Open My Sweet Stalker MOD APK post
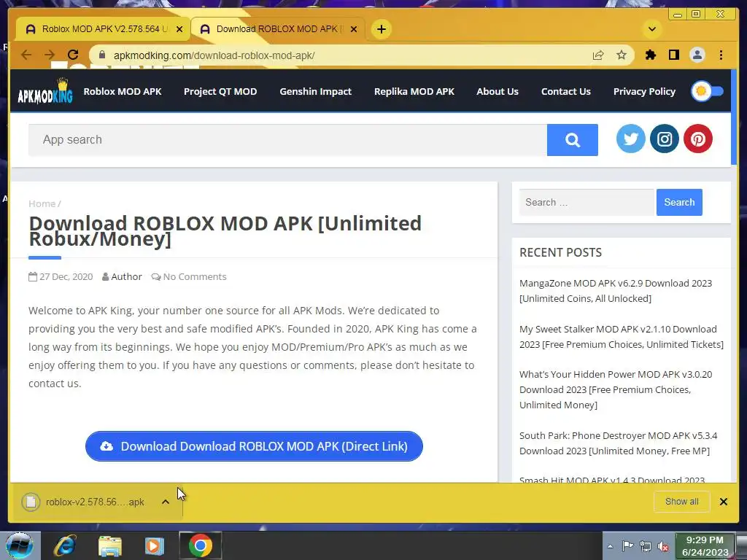The height and width of the screenshot is (560, 747). pos(622,337)
